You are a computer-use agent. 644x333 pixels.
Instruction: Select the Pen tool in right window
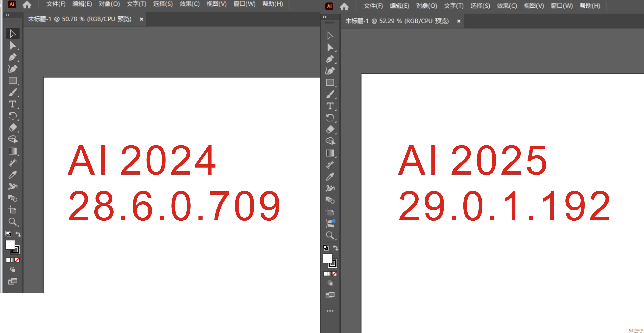click(330, 59)
